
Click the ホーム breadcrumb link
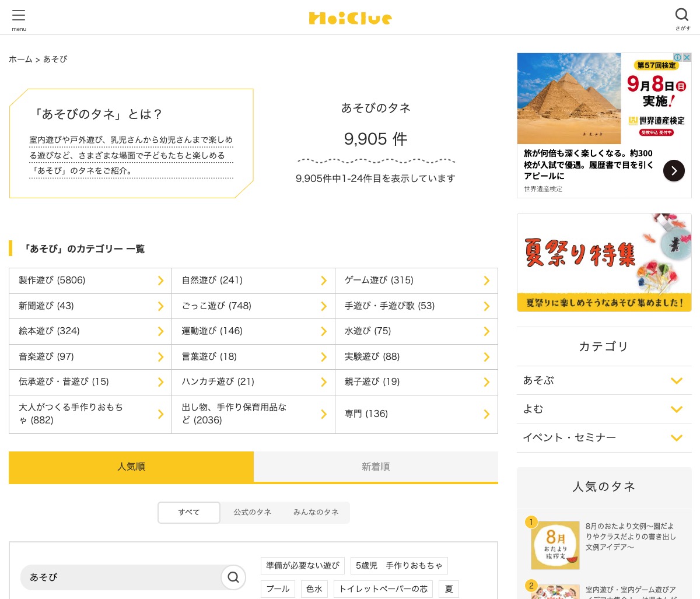pos(20,59)
